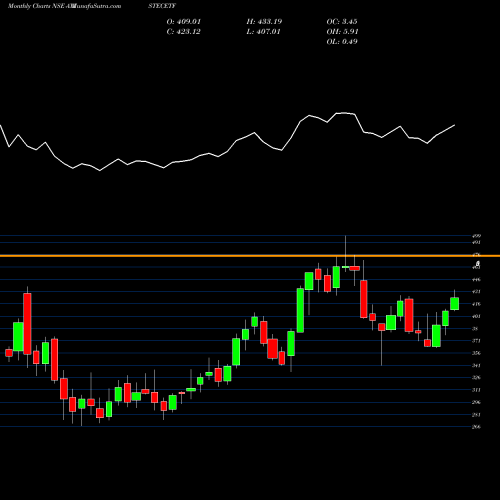Click the low value 'L: 407.01'

[x=264, y=32]
